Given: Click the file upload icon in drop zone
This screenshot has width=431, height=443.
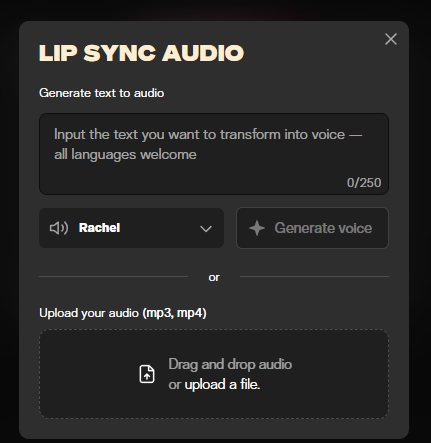Looking at the screenshot, I should click(x=147, y=374).
